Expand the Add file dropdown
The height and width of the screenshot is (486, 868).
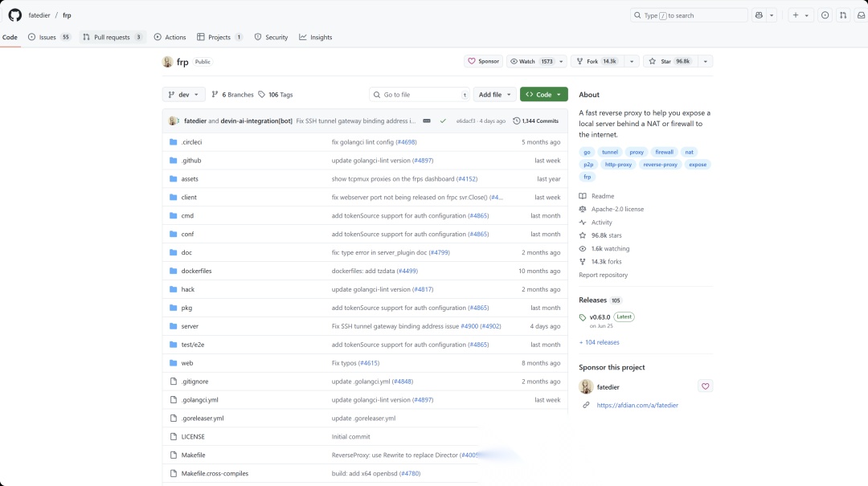coord(494,95)
